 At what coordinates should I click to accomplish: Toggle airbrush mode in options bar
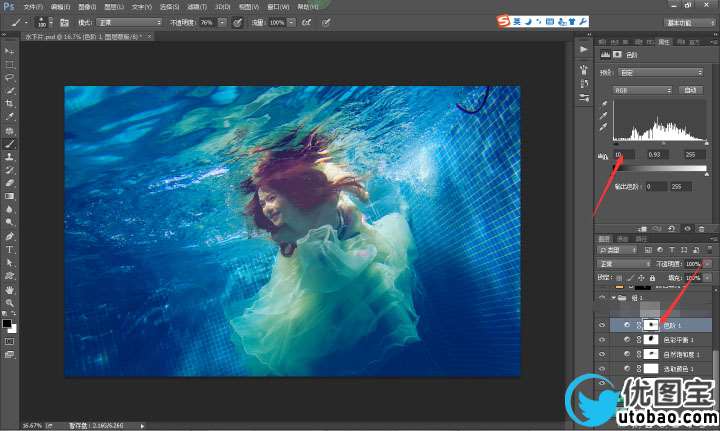click(x=306, y=22)
